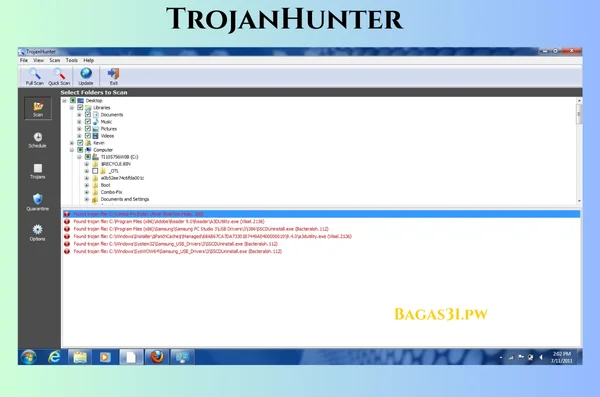Open the Scan menu

click(x=55, y=60)
